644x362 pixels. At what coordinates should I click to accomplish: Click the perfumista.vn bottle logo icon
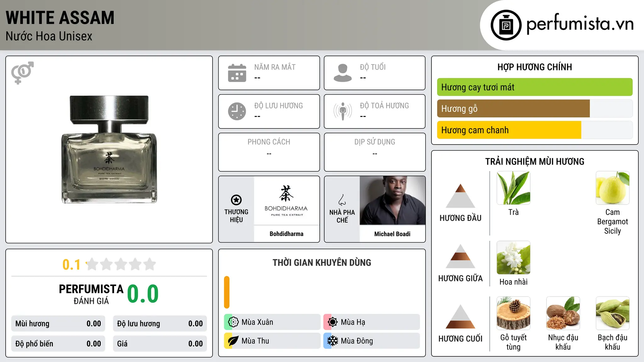(x=506, y=25)
